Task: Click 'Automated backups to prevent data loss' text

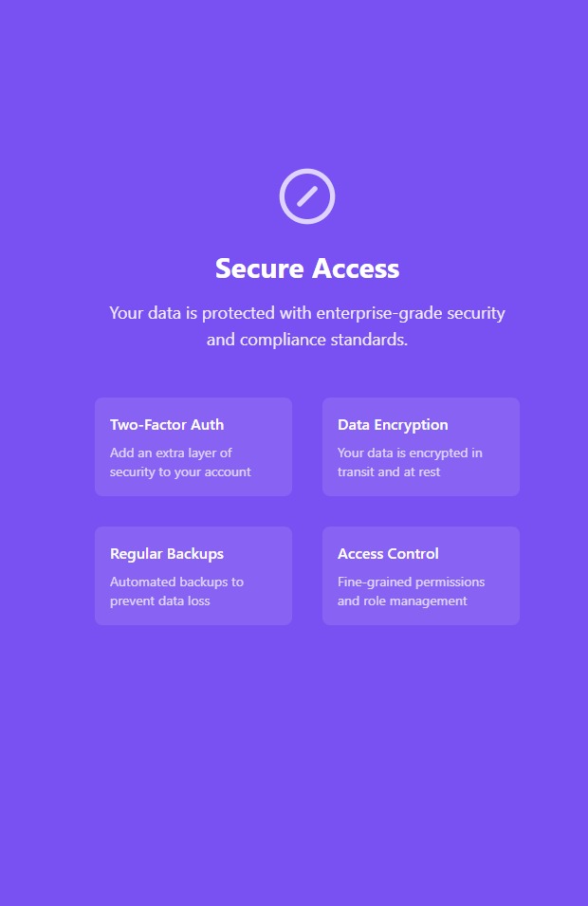Action: (176, 591)
